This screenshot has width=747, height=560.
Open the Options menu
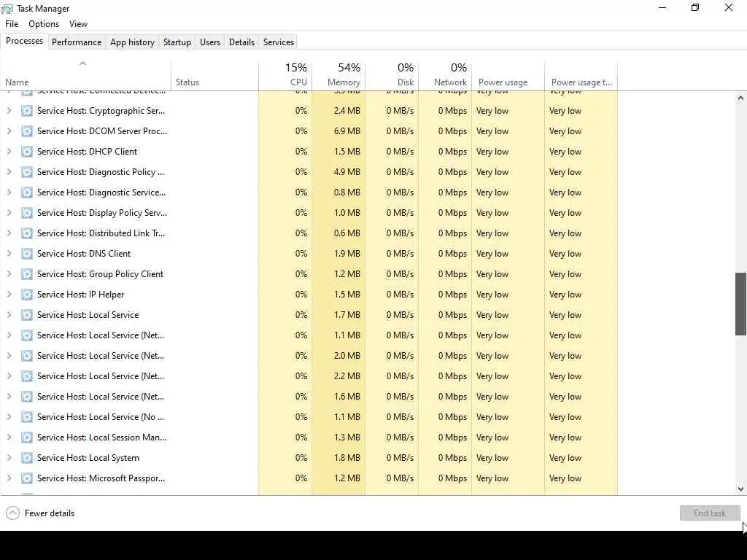44,24
